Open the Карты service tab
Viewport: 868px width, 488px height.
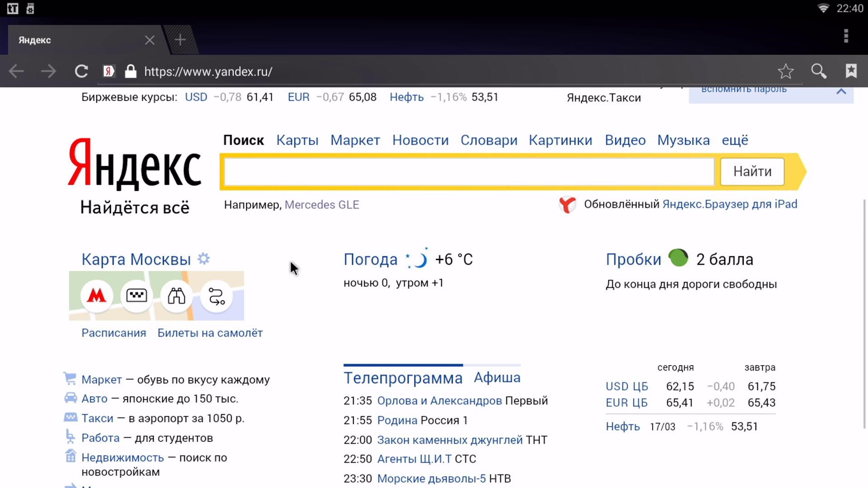297,141
